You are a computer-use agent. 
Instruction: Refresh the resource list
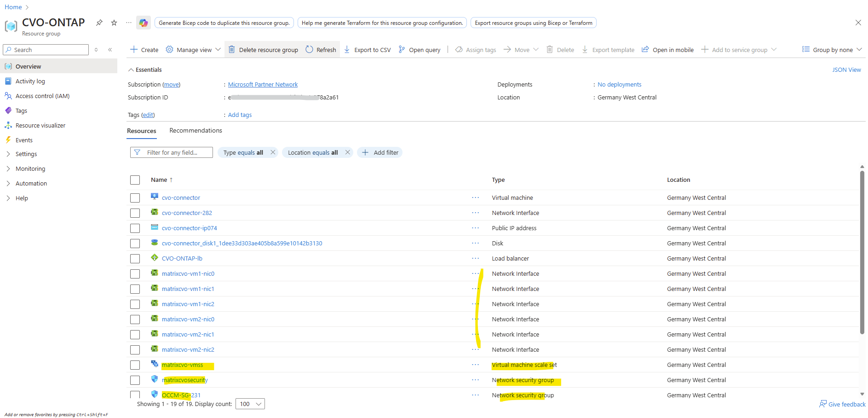point(321,50)
